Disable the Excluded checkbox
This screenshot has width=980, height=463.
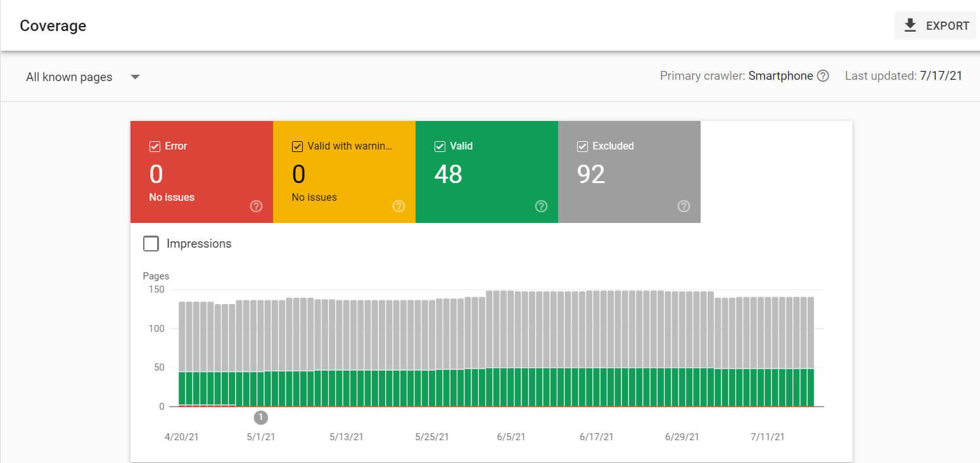coord(582,146)
